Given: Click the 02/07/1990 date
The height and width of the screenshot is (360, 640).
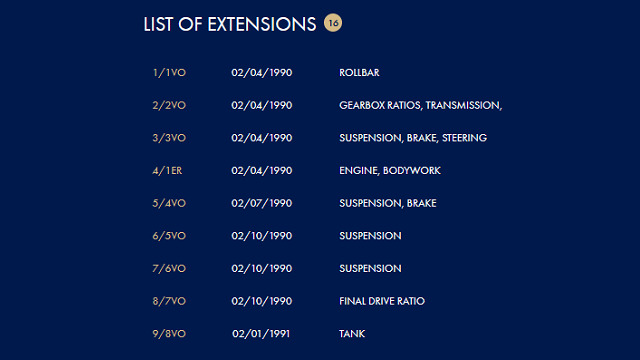Looking at the screenshot, I should tap(262, 203).
